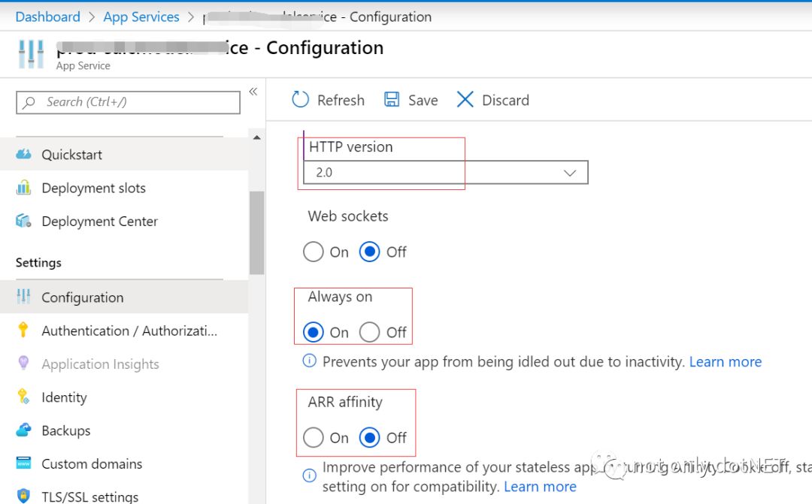Open Learn more link for Always on
The width and height of the screenshot is (812, 504).
pos(725,361)
